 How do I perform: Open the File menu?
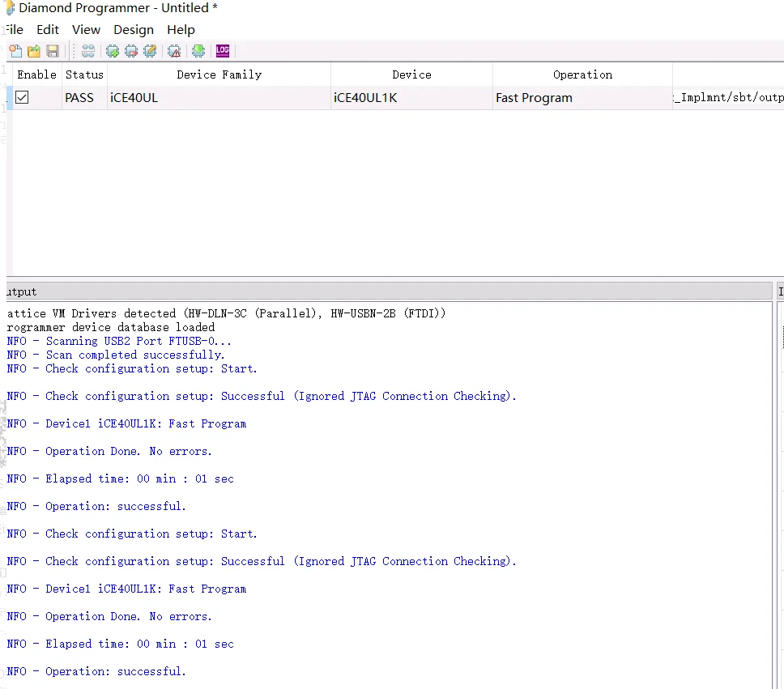point(13,29)
